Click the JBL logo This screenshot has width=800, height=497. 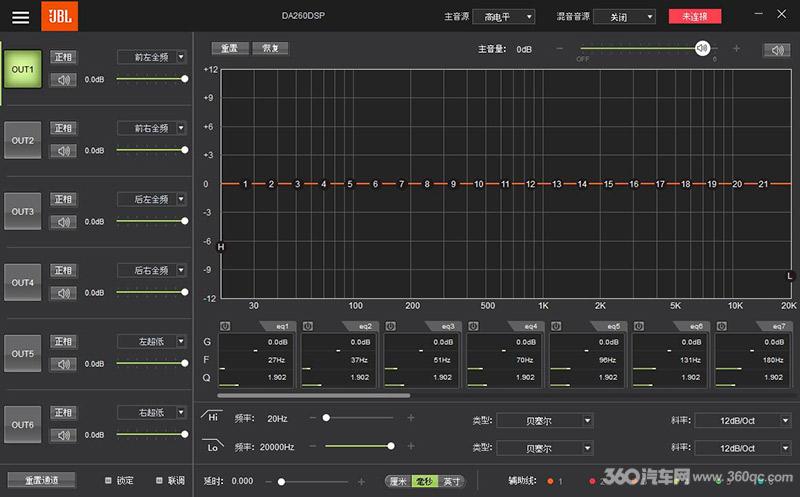[x=59, y=16]
